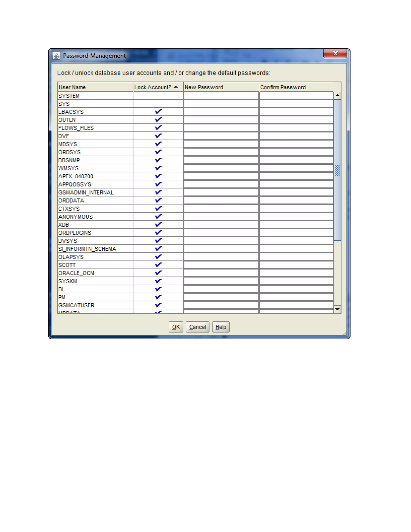Click scrollbar up arrow button
This screenshot has width=411, height=532.
click(337, 96)
